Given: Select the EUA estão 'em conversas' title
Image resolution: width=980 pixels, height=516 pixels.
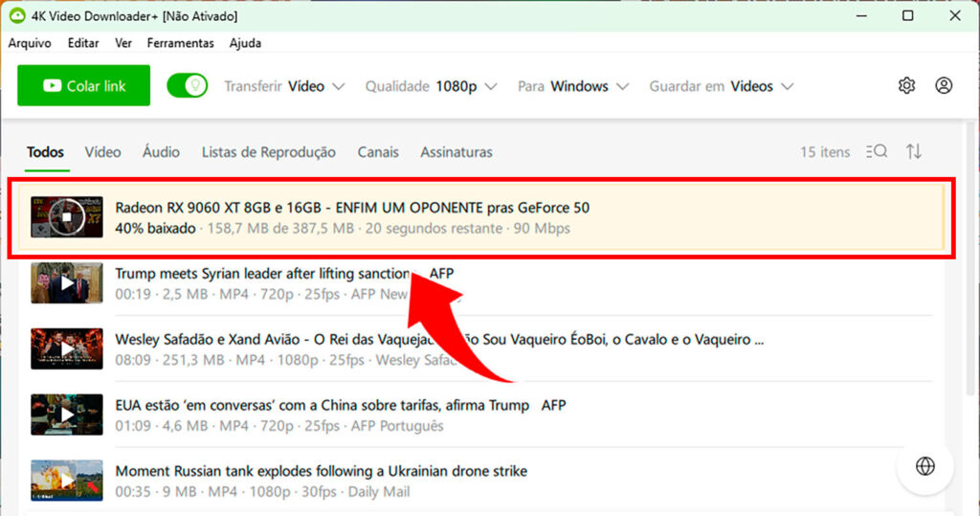Looking at the screenshot, I should click(x=341, y=405).
